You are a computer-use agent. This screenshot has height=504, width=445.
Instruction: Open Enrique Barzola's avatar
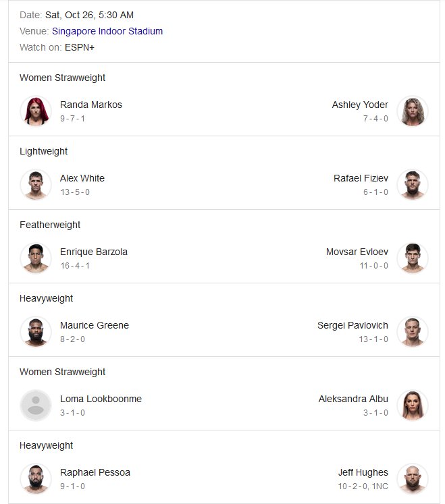[x=36, y=258]
